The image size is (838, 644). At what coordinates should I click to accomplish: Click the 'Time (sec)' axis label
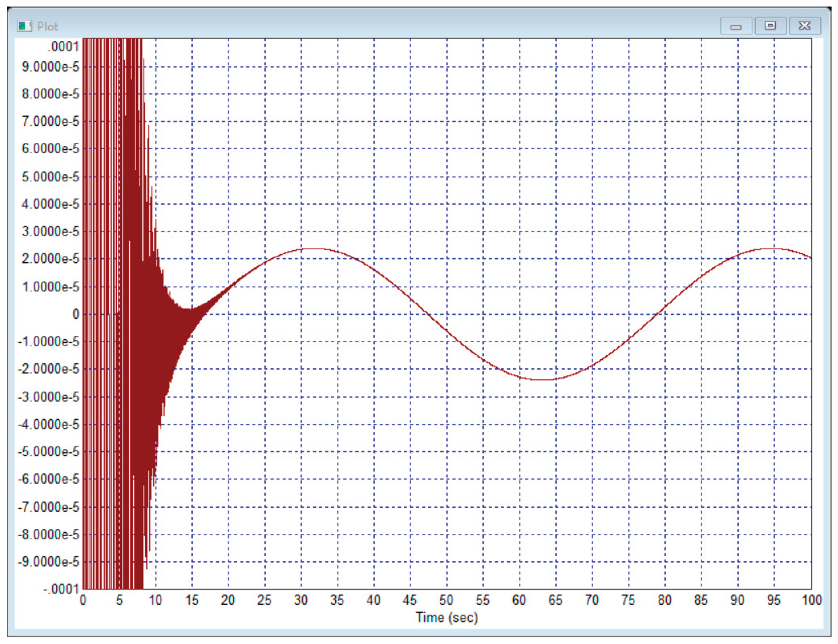point(447,618)
